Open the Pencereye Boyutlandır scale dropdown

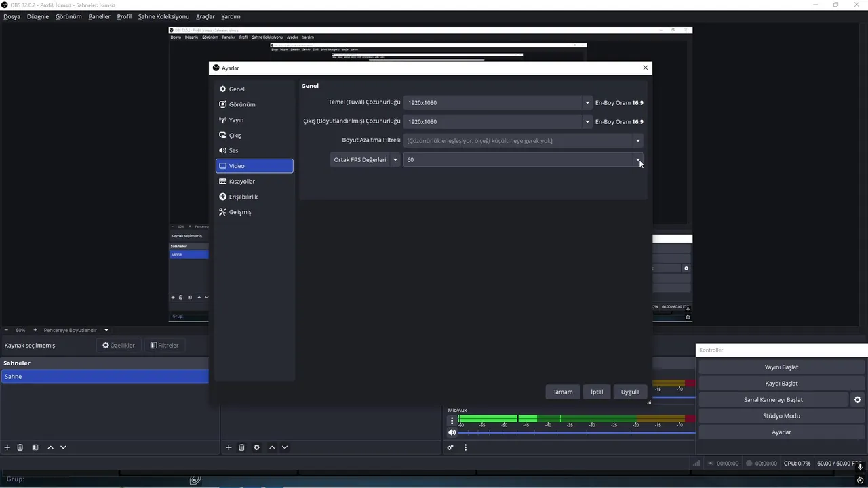coord(106,330)
